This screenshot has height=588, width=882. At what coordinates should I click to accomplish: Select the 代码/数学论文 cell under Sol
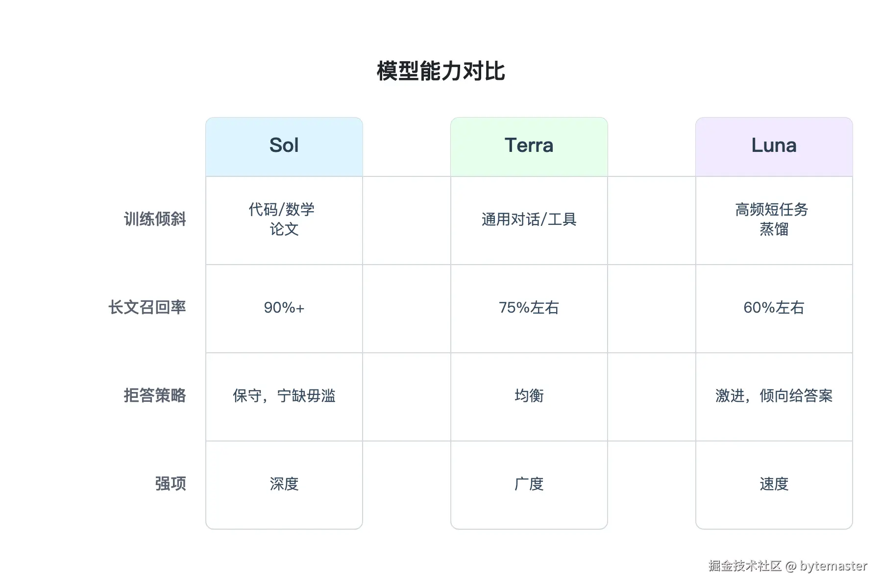point(284,220)
